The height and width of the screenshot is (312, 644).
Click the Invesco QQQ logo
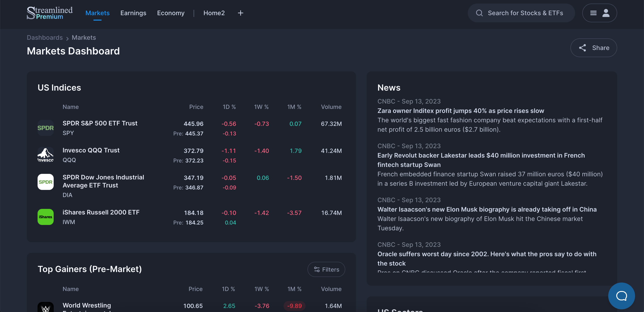point(45,155)
